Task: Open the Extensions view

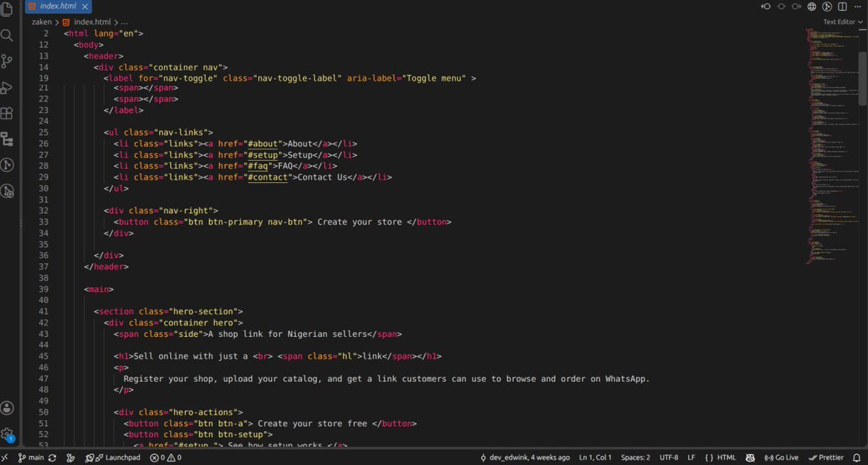Action: (7, 114)
